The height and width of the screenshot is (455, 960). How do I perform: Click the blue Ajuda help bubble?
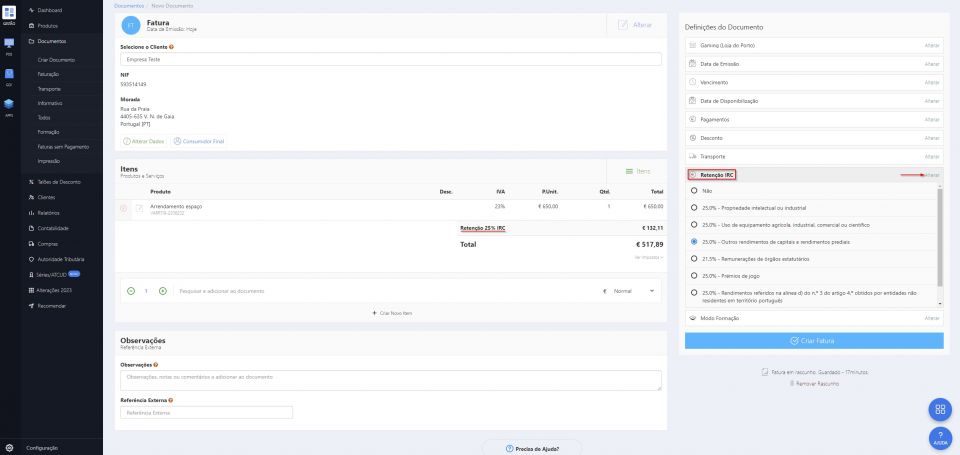tap(939, 437)
